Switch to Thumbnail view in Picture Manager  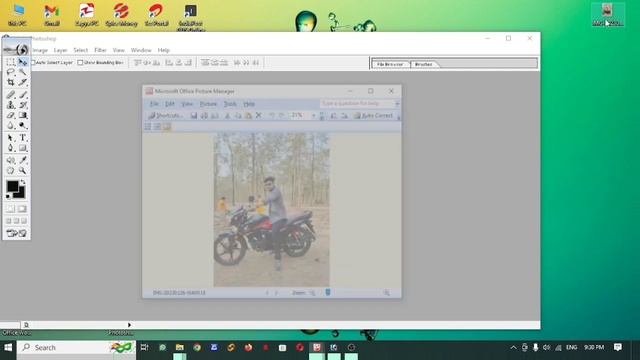(x=148, y=127)
